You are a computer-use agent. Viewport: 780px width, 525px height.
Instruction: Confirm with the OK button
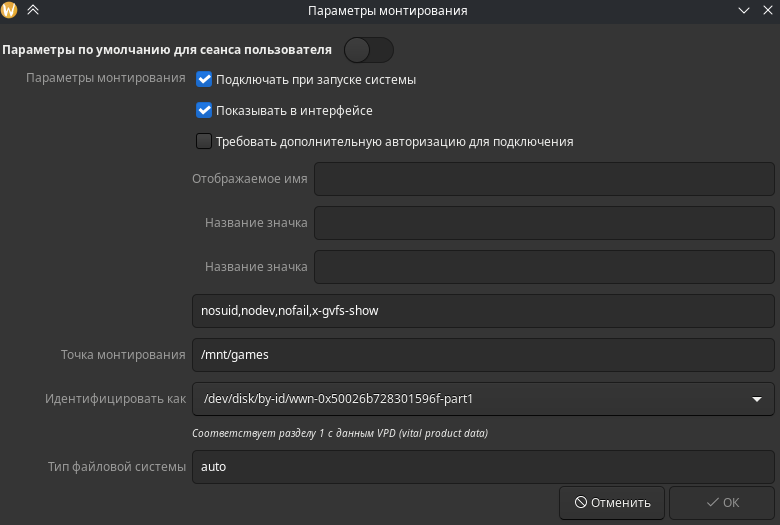click(721, 502)
